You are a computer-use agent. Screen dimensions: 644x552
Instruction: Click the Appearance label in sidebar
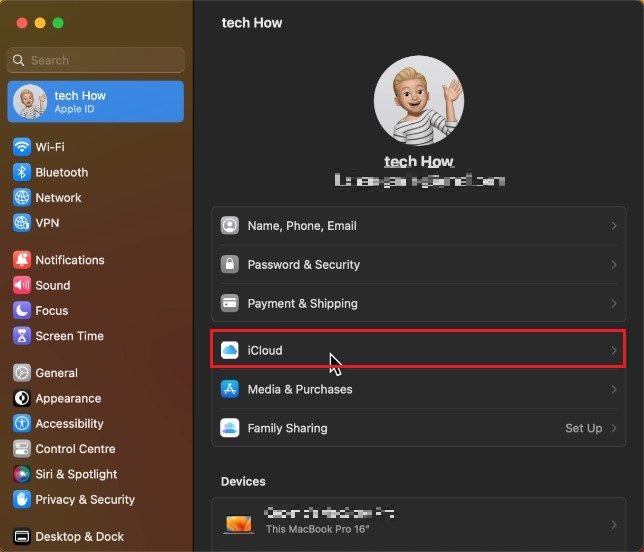(x=68, y=398)
